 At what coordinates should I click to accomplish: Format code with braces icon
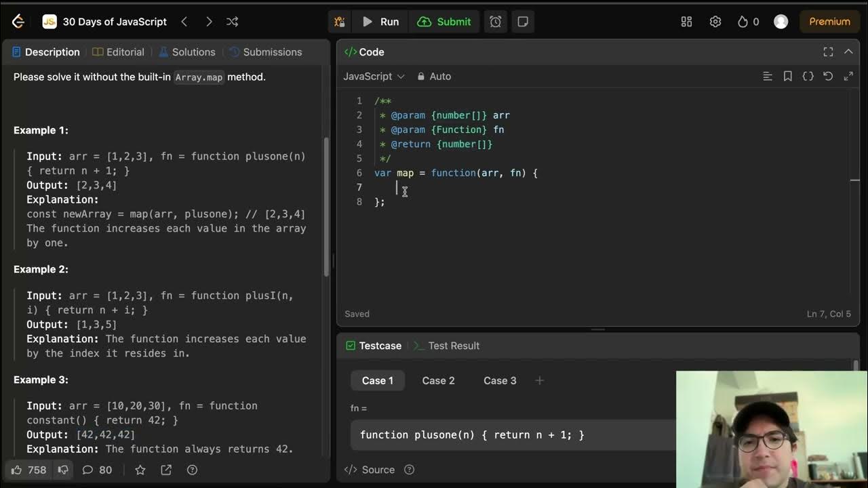(x=808, y=77)
